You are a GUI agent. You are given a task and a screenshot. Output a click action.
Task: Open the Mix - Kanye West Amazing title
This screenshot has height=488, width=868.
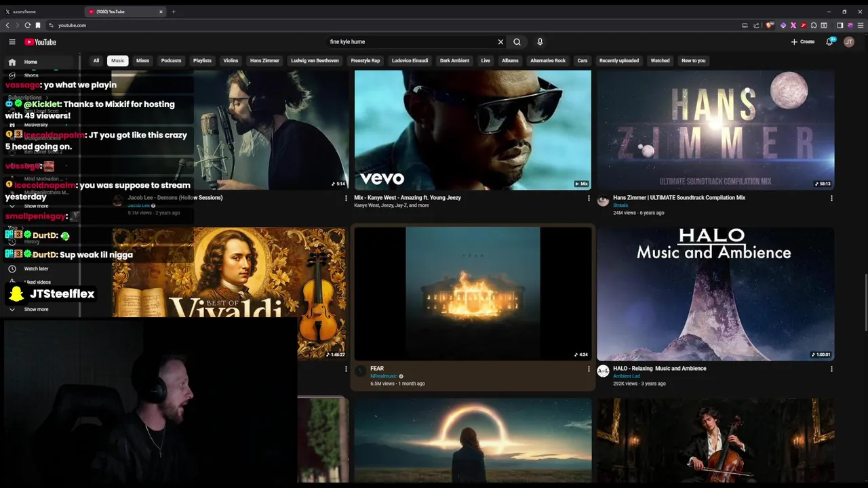tap(408, 198)
